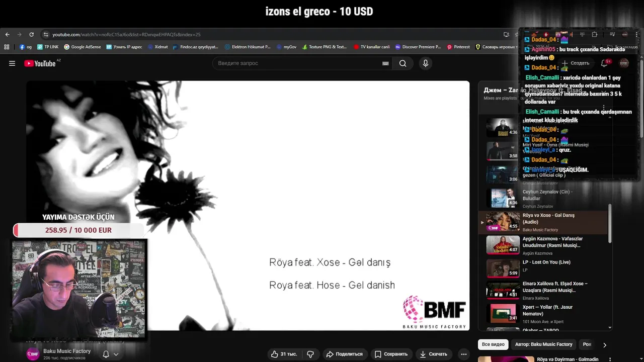Open the TP LINK bookmark
Image resolution: width=644 pixels, height=362 pixels.
(x=48, y=47)
